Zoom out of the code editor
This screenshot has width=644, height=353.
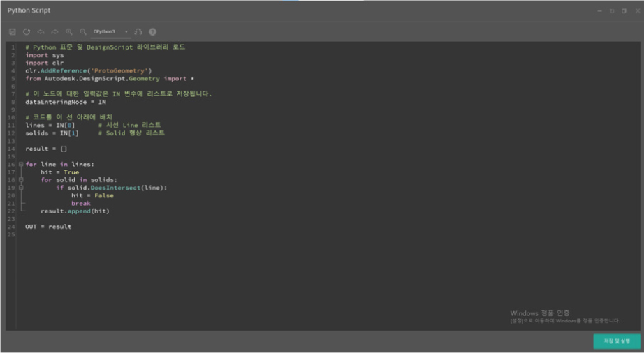[x=83, y=32]
